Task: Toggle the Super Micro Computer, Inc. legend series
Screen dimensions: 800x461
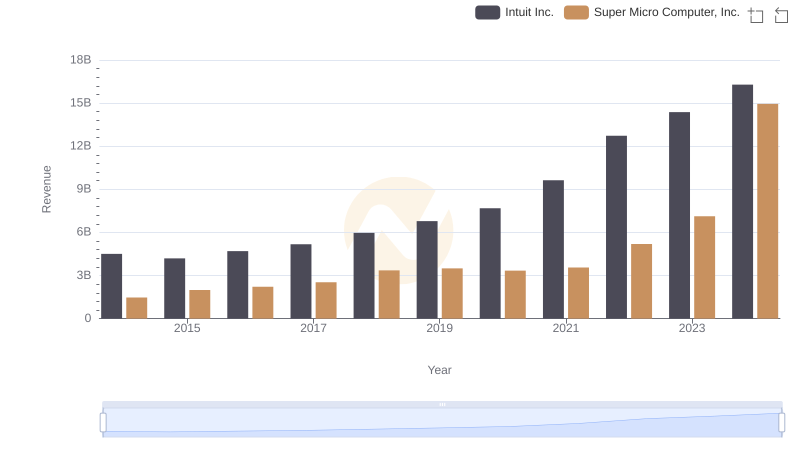Action: pyautogui.click(x=652, y=12)
